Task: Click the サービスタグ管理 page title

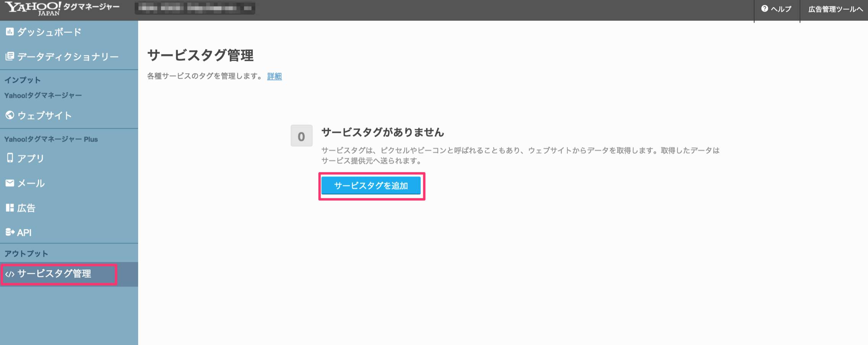Action: pyautogui.click(x=200, y=55)
